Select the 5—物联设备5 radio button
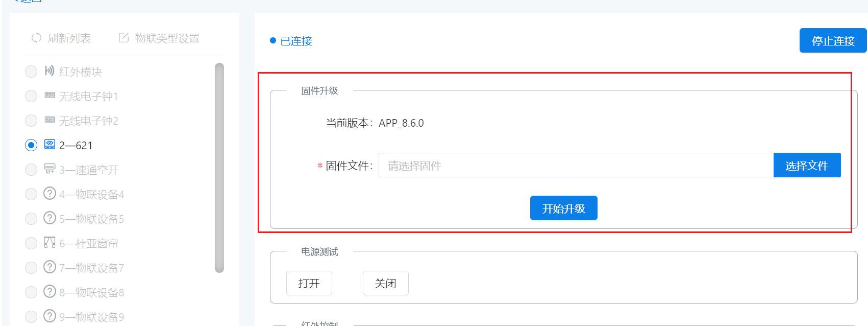868x326 pixels. coord(31,219)
